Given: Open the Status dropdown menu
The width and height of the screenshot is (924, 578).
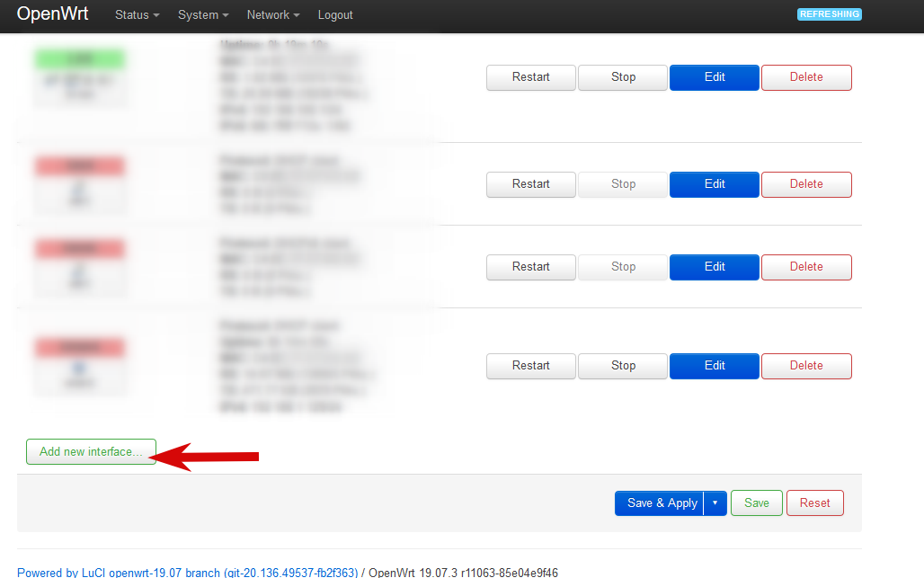Looking at the screenshot, I should (137, 15).
